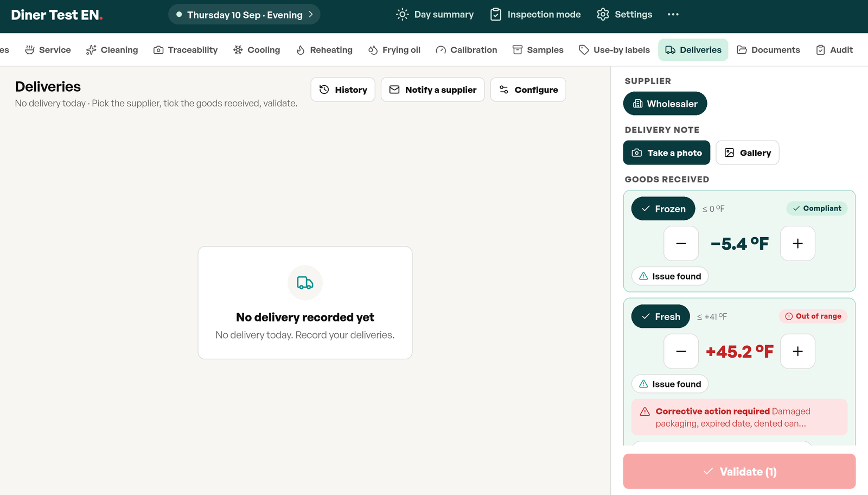Open the Configure options
868x495 pixels.
[x=528, y=90]
